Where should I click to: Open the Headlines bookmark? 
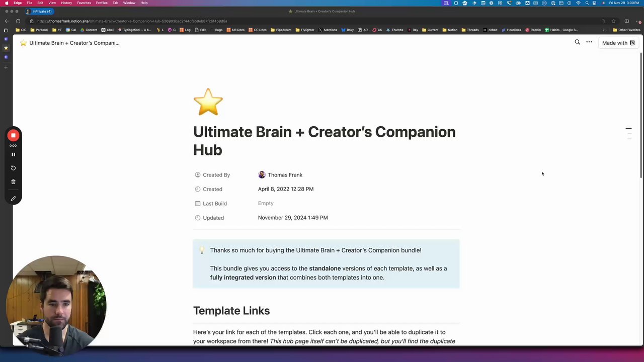click(x=511, y=30)
